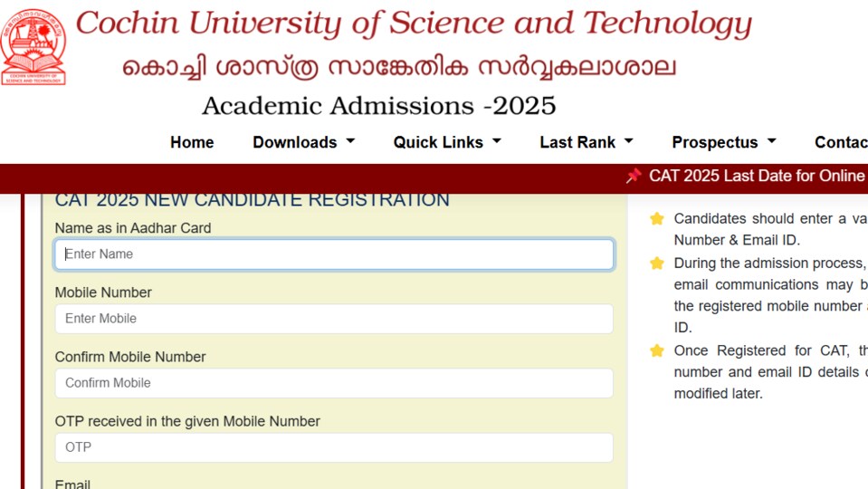Click the CUSAT university logo emblem
This screenshot has width=868, height=489.
33,47
